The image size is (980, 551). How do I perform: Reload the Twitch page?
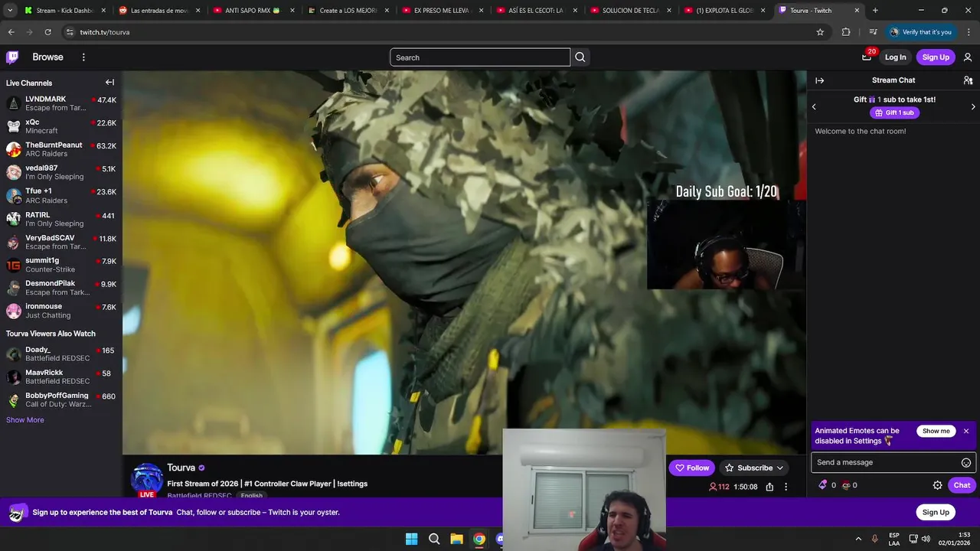pyautogui.click(x=47, y=32)
